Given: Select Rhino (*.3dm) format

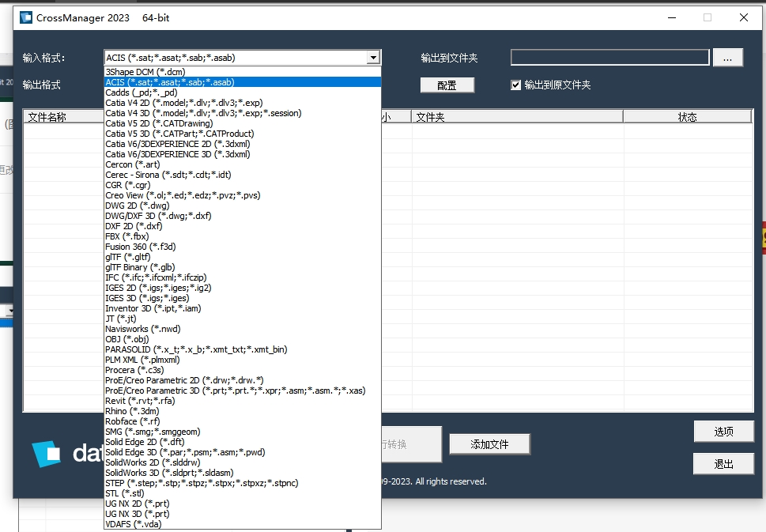Looking at the screenshot, I should [x=243, y=410].
